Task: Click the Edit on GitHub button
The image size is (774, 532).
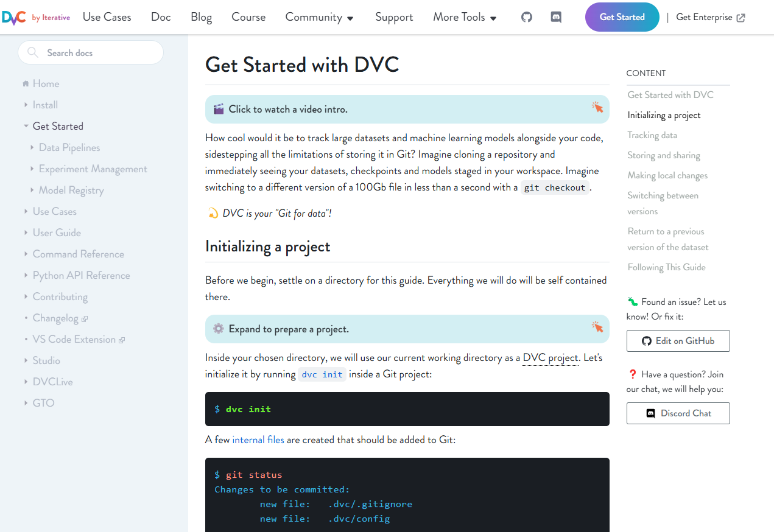Action: point(678,341)
